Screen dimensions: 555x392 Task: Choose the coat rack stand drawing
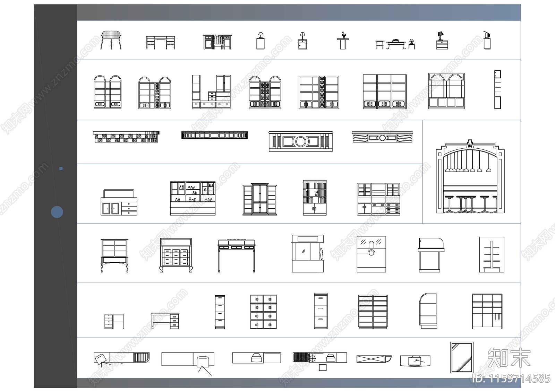point(492,255)
